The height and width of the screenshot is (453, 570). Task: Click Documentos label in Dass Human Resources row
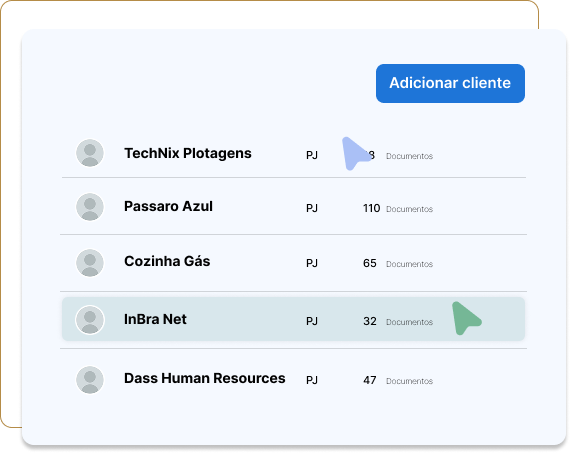click(x=409, y=381)
